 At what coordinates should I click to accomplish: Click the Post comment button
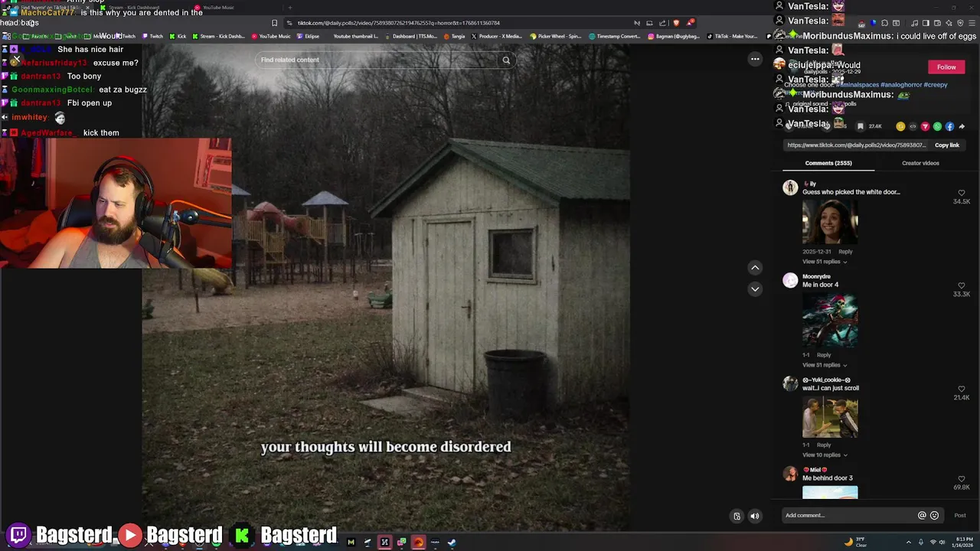coord(960,516)
